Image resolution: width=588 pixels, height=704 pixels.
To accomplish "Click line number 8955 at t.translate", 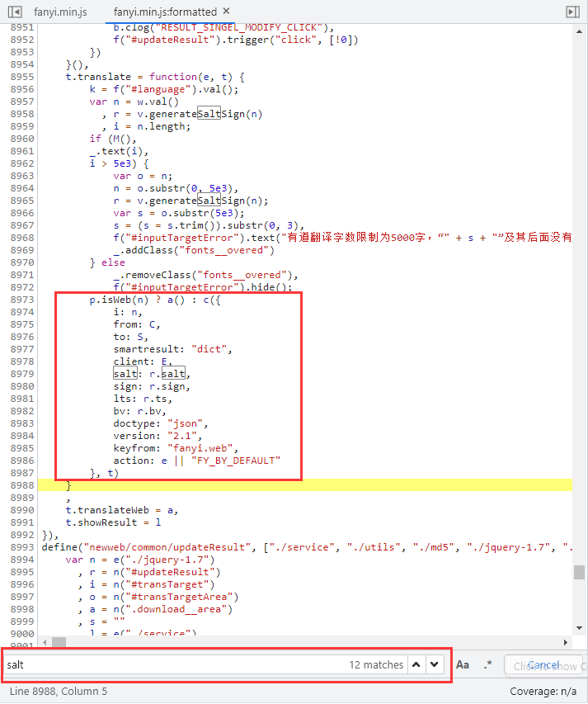I will point(22,77).
